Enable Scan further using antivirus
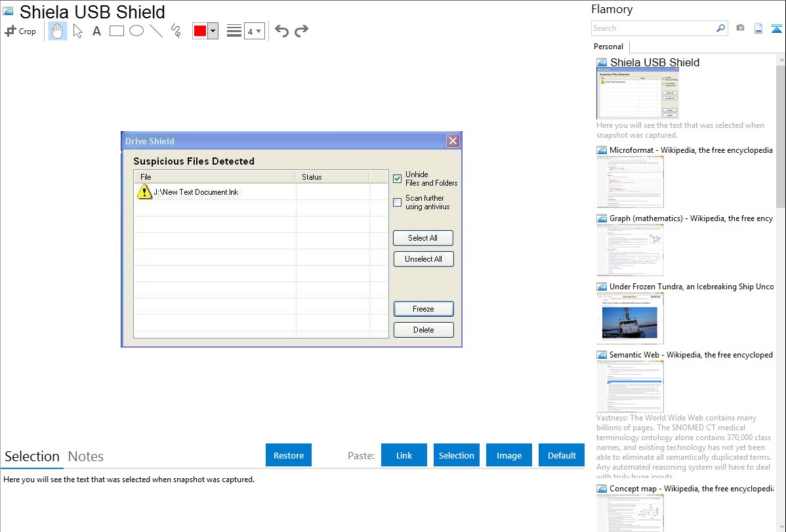 click(x=398, y=202)
